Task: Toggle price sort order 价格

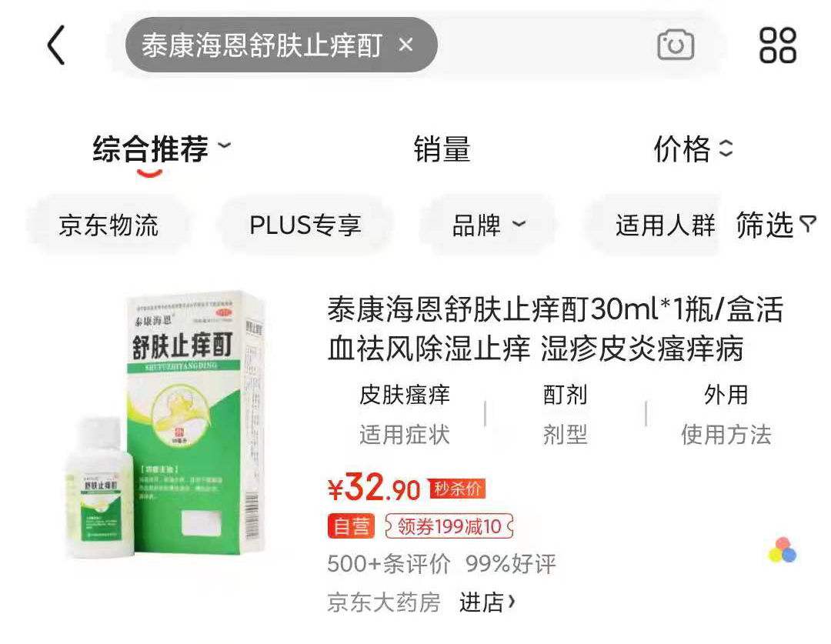Action: [x=693, y=149]
